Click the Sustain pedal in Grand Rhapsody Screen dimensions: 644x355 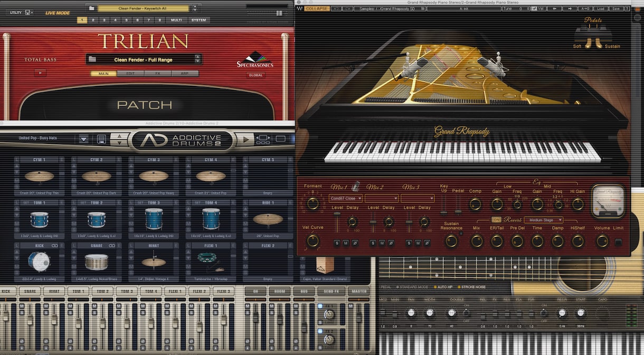[600, 42]
